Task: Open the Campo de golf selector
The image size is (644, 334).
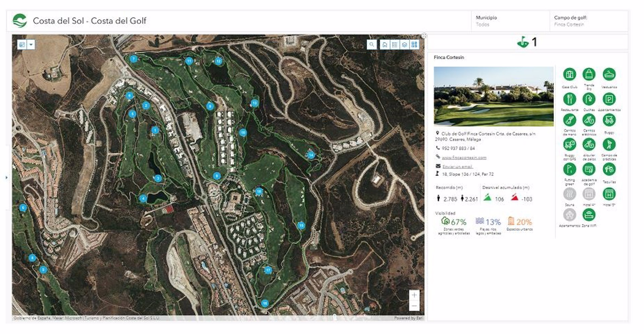Action: point(589,21)
